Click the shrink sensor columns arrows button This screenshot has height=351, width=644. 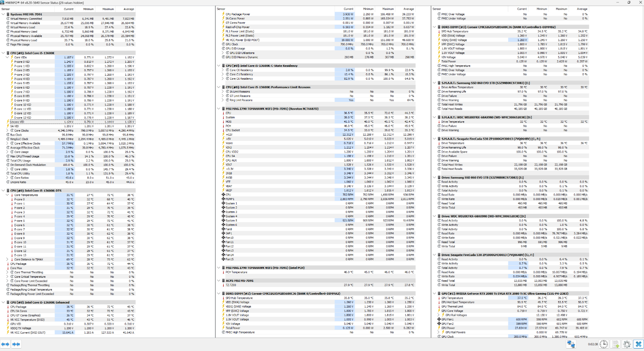pos(16,344)
